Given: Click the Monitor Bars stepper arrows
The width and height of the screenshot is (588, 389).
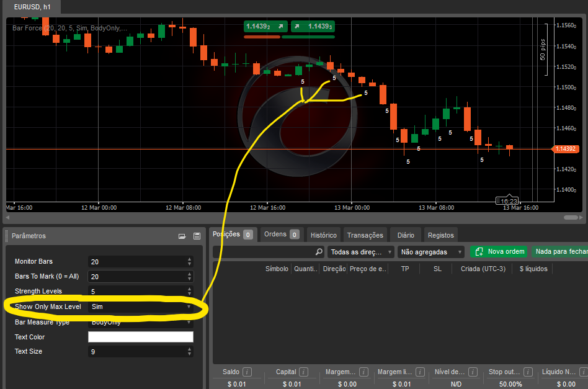Looking at the screenshot, I should [x=189, y=262].
